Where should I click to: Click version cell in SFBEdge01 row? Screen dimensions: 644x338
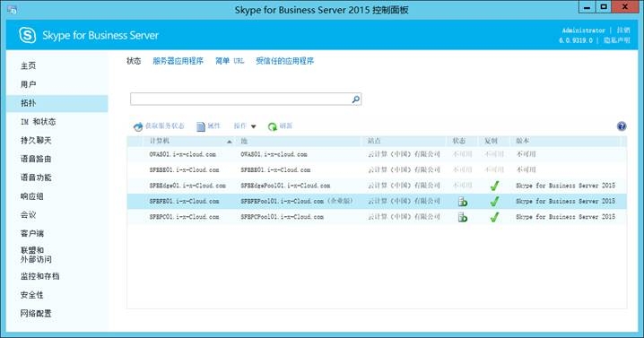pos(566,186)
